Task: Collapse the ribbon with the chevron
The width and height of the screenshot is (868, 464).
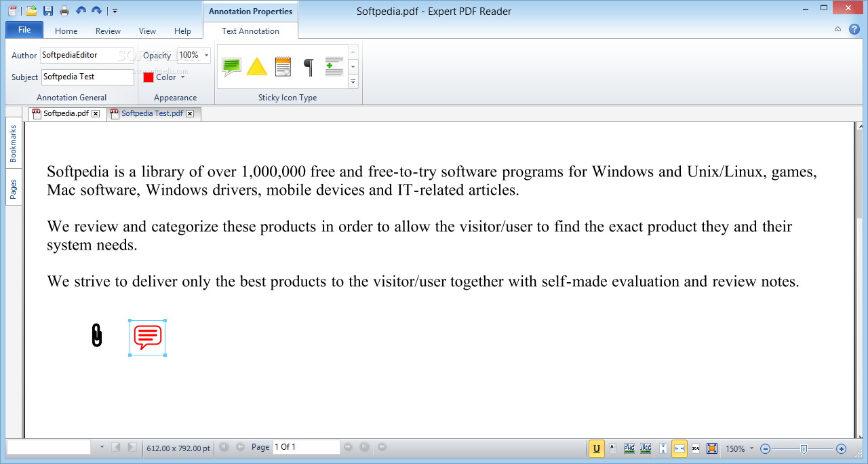Action: [837, 29]
